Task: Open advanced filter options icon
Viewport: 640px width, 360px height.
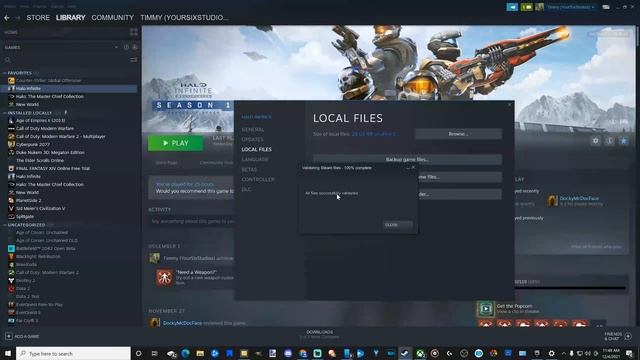Action: tap(133, 60)
